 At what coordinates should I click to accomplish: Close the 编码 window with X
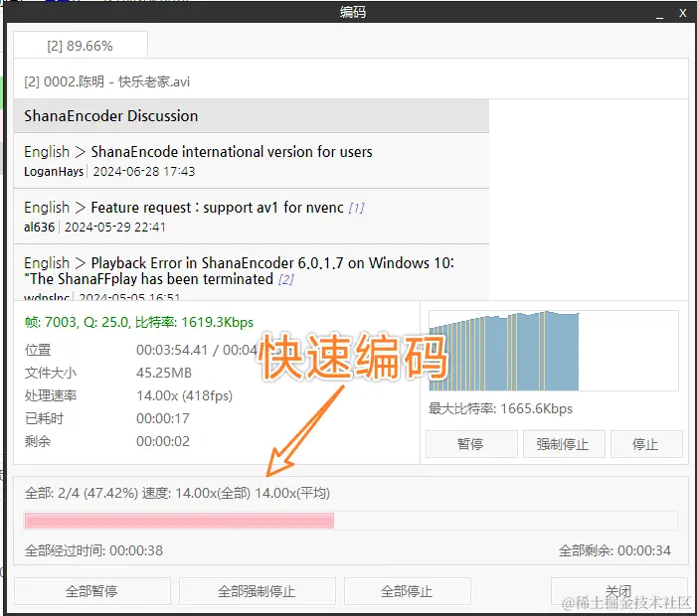pos(683,13)
